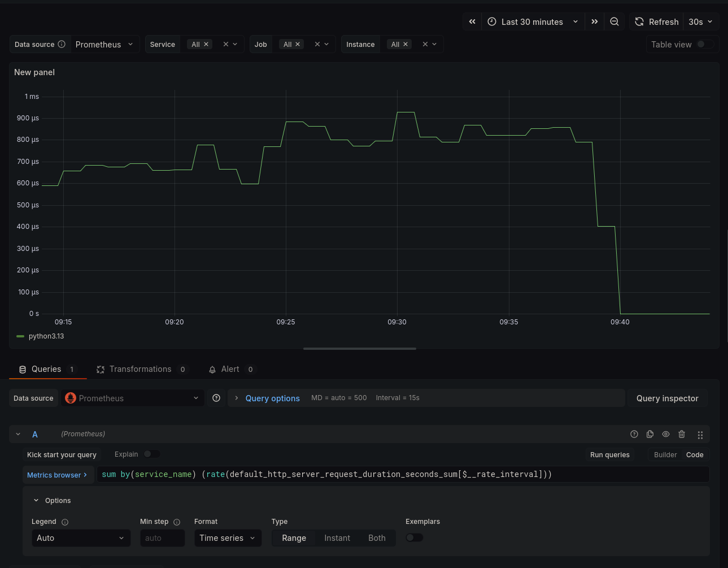Select Instant in the Type selector
Image resolution: width=728 pixels, height=568 pixels.
pos(337,537)
